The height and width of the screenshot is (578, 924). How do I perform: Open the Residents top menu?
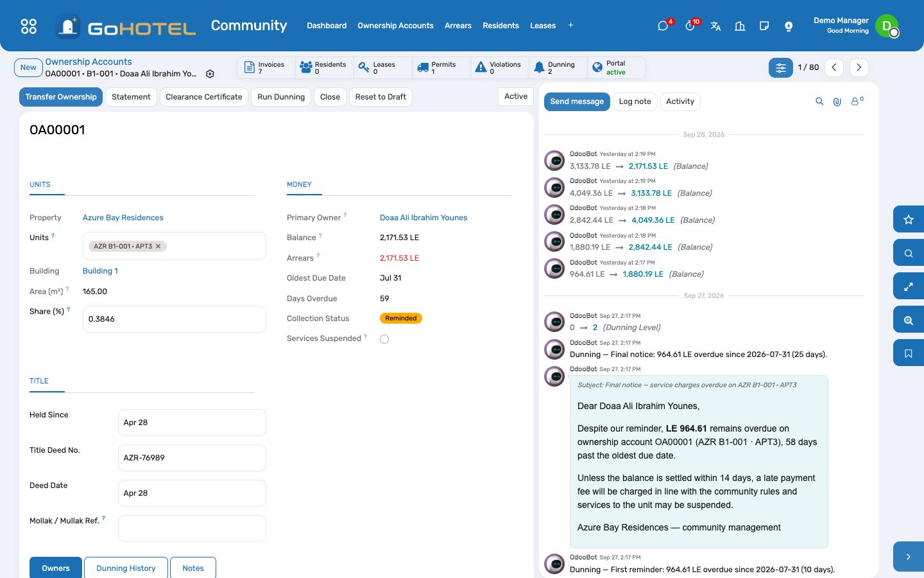click(x=501, y=26)
